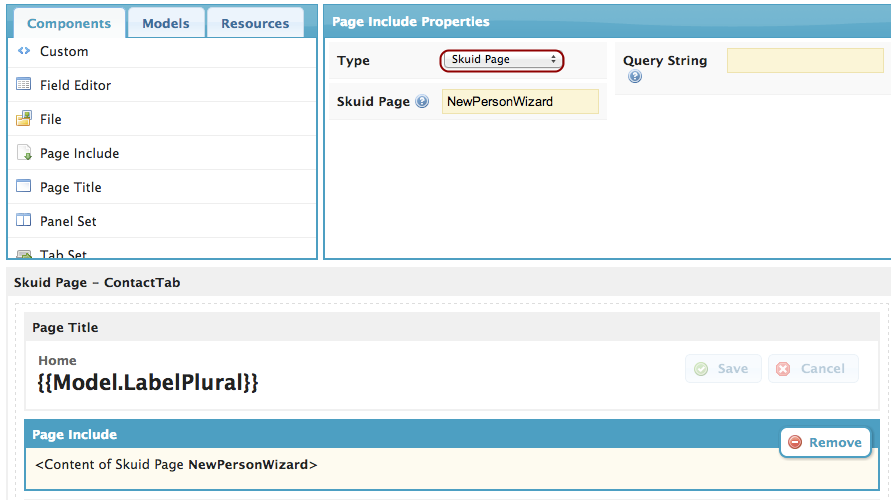The width and height of the screenshot is (891, 500).
Task: Click the Remove button on Page Include
Action: pos(824,442)
